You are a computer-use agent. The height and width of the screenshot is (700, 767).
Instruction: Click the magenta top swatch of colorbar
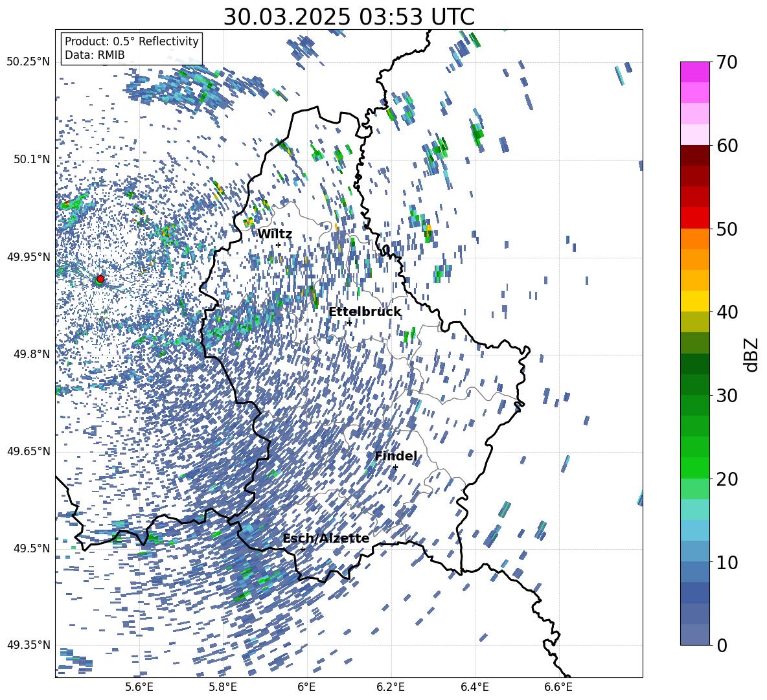tap(694, 73)
